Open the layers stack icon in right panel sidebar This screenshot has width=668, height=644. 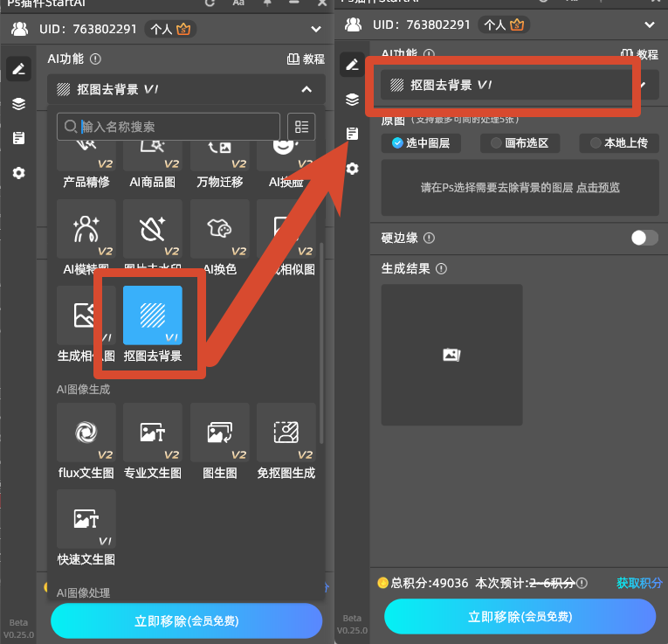[352, 100]
